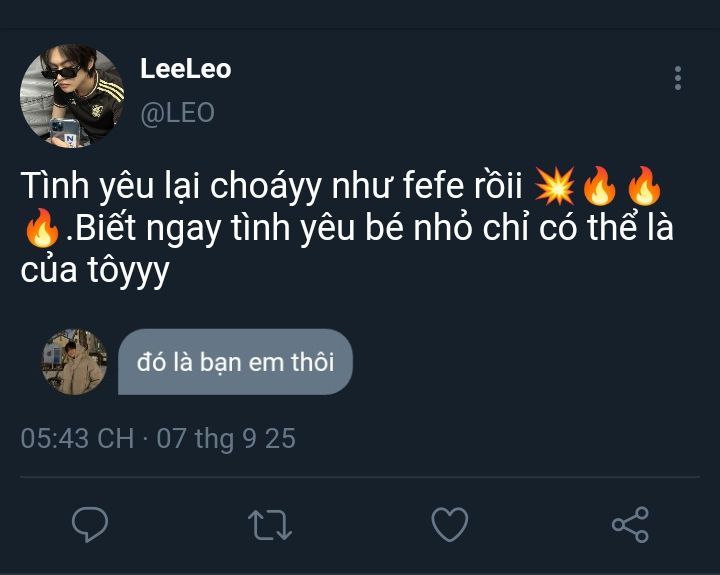The image size is (720, 575).
Task: Click the 05:43 CH timestamp
Action: click(77, 438)
